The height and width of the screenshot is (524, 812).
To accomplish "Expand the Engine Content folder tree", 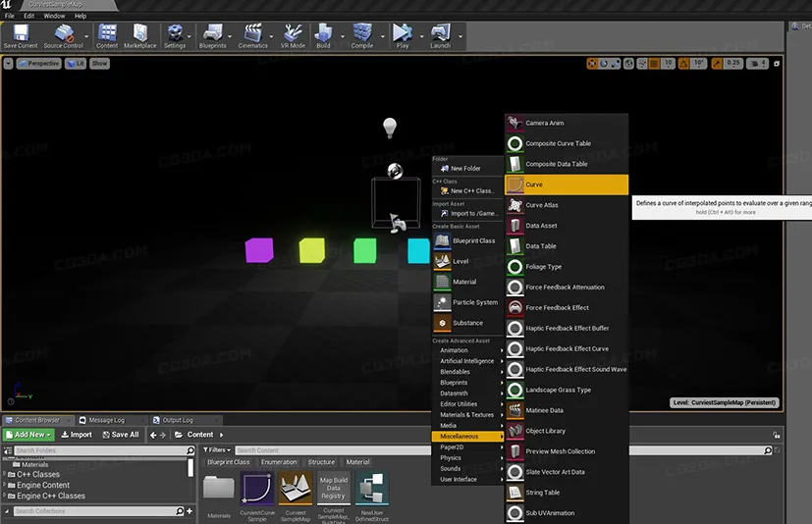I will click(5, 485).
